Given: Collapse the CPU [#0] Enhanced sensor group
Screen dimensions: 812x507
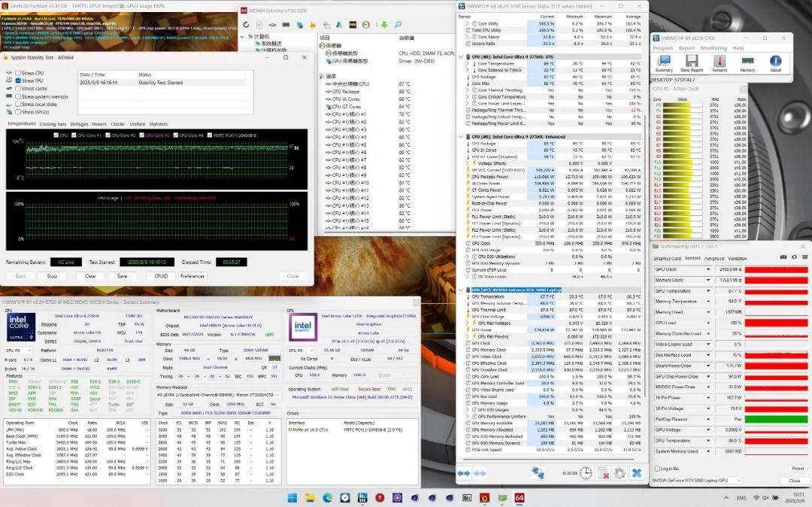Looking at the screenshot, I should 461,137.
